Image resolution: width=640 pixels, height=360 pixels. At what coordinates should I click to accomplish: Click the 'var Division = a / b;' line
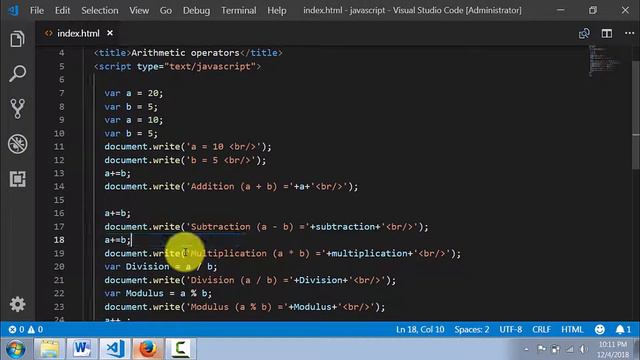click(161, 267)
